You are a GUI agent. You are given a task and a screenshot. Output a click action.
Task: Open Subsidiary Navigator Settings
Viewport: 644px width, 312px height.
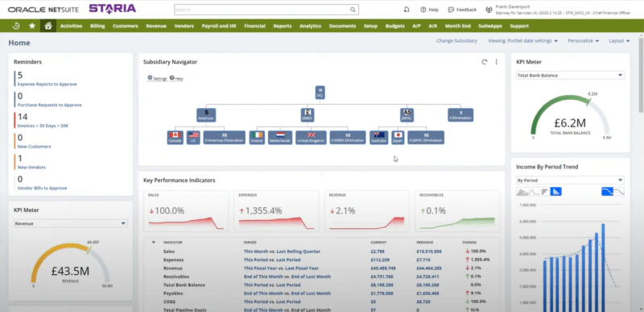click(x=157, y=78)
